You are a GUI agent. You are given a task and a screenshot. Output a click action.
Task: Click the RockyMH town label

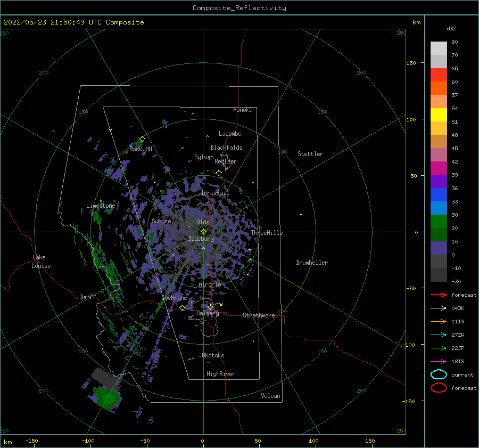141,149
